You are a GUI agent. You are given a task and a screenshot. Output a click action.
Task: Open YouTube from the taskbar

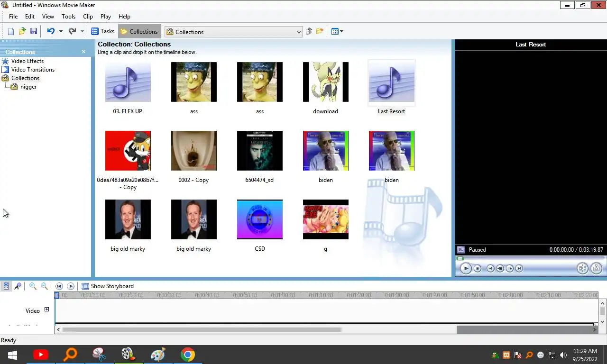coord(41,355)
